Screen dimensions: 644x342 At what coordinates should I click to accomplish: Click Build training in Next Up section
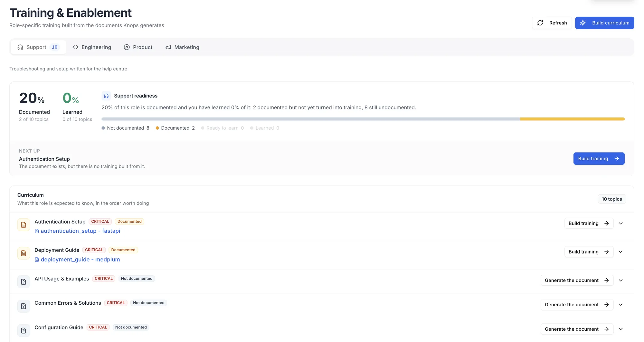[599, 159]
